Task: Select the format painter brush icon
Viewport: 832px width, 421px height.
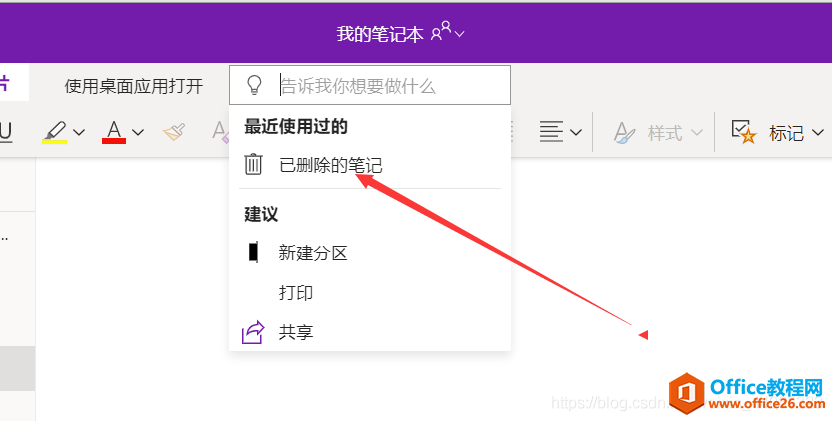Action: point(174,132)
